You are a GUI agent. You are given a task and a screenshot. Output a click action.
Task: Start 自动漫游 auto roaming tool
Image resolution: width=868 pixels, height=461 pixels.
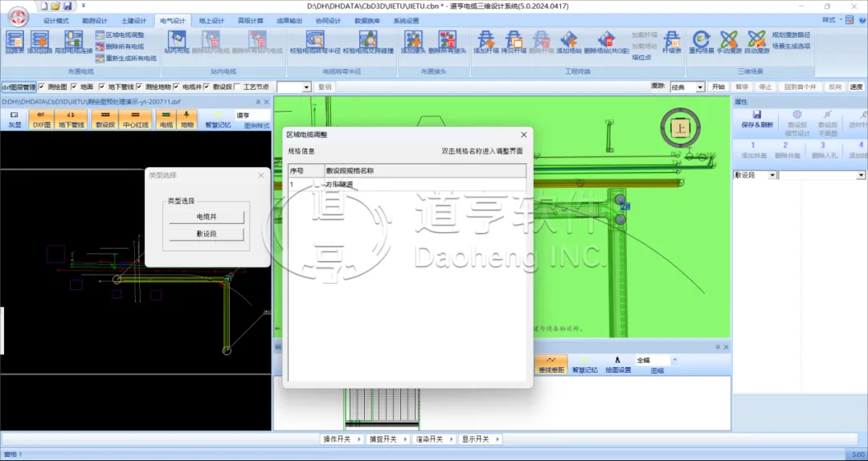pos(755,40)
